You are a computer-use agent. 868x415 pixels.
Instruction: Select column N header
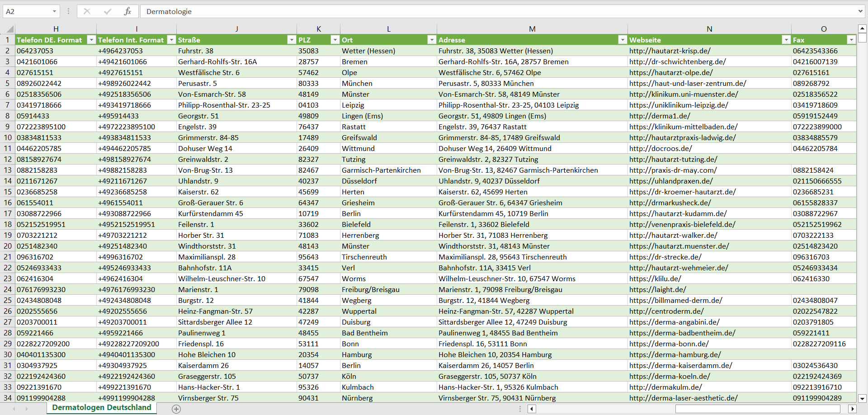(x=709, y=29)
